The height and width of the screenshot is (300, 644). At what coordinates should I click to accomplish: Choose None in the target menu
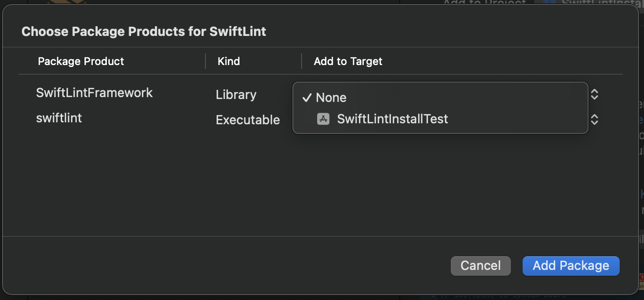tap(331, 98)
